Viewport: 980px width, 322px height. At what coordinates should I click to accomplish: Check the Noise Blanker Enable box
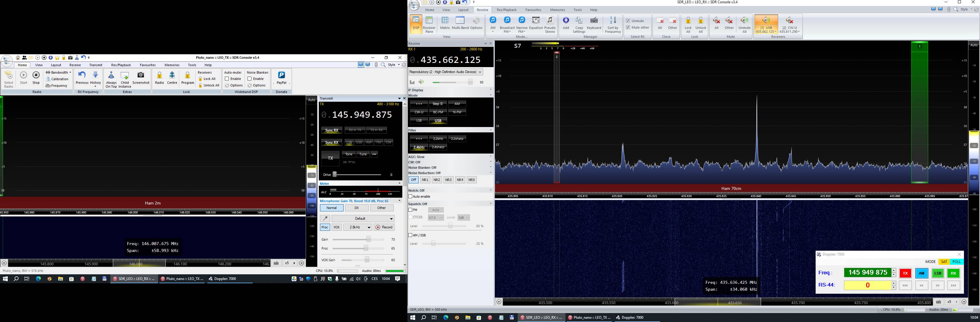click(250, 79)
